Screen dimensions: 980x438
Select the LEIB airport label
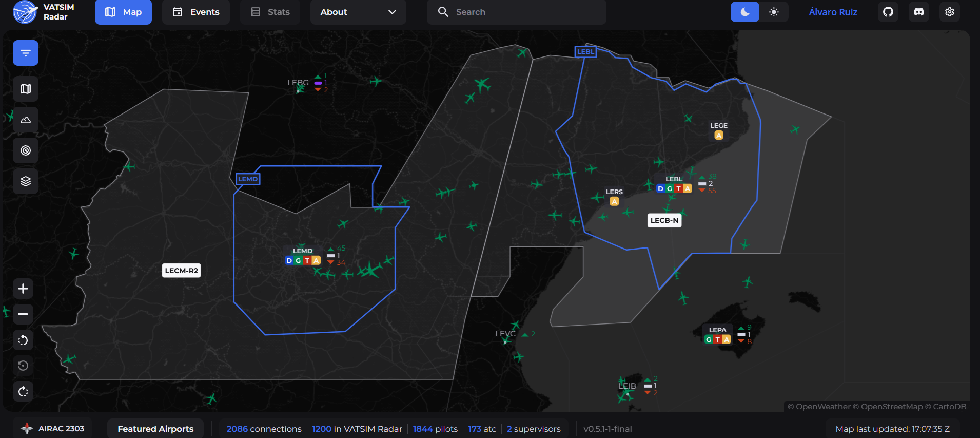point(627,386)
